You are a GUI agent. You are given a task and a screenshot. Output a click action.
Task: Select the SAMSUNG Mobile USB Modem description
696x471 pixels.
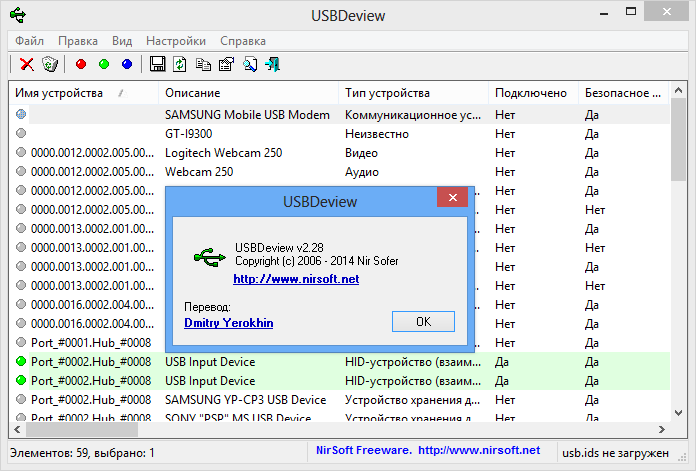click(x=247, y=115)
